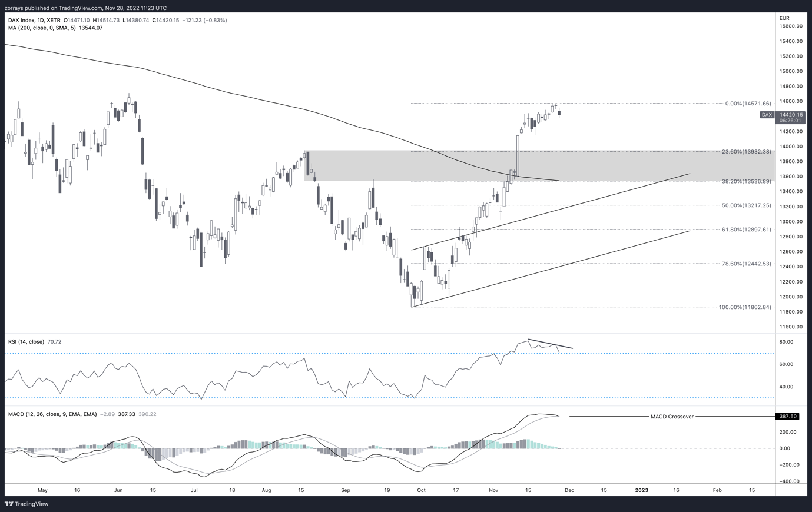Click the 15600.00 price axis label
This screenshot has width=812, height=512.
791,26
